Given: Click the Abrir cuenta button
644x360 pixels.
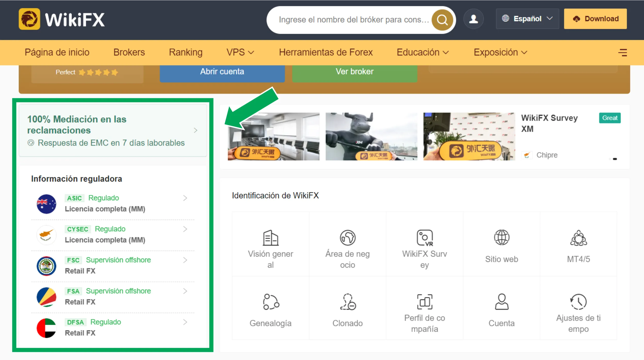Looking at the screenshot, I should tap(222, 73).
